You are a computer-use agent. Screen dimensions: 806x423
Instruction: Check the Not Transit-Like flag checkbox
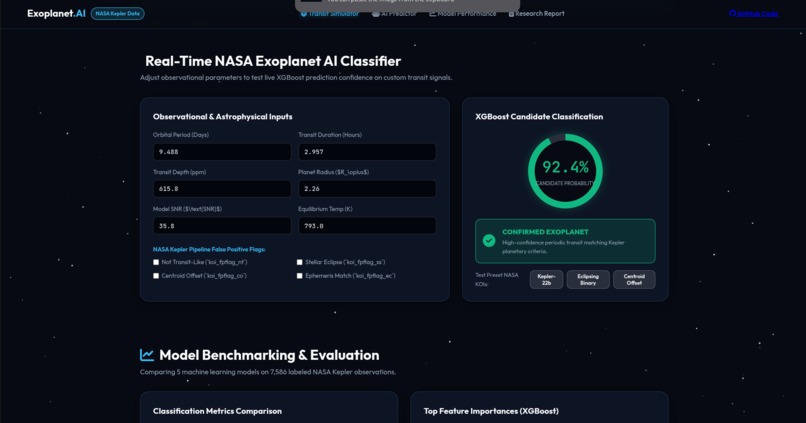point(156,262)
